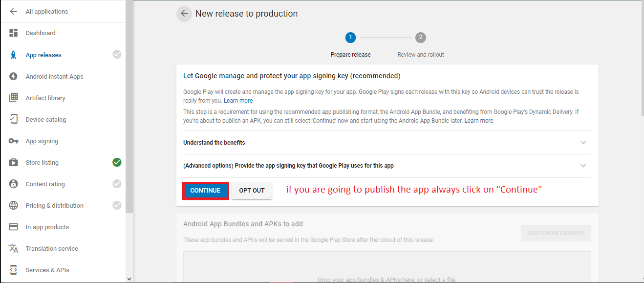This screenshot has height=283, width=644.
Task: Click the Translation service icon
Action: (14, 248)
